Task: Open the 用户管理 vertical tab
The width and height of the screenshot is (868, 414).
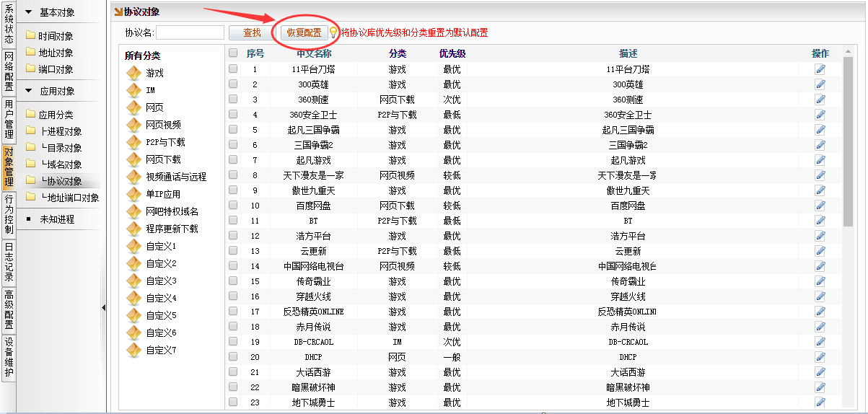Action: pyautogui.click(x=9, y=119)
